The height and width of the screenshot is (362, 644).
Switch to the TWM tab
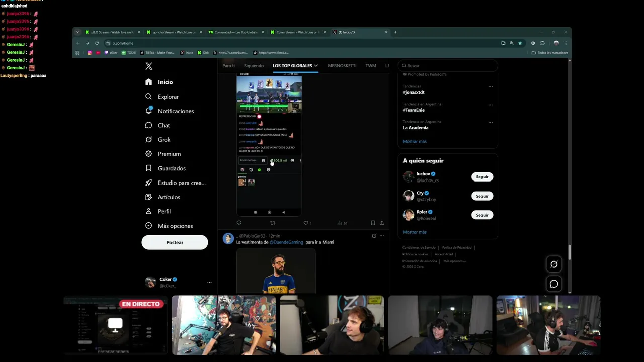(x=371, y=66)
